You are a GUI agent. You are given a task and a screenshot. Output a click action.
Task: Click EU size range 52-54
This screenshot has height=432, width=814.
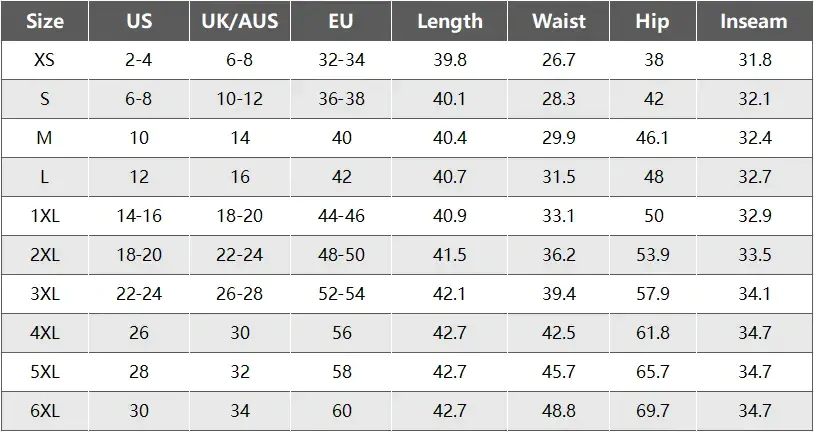tap(341, 294)
